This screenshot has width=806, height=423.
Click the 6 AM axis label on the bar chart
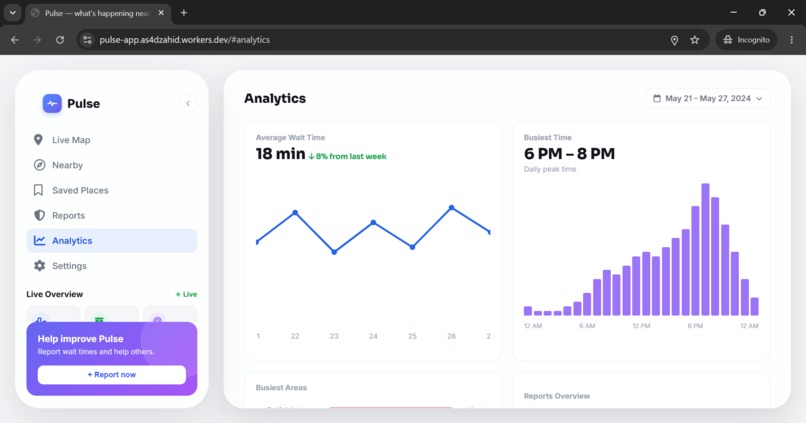click(x=587, y=326)
